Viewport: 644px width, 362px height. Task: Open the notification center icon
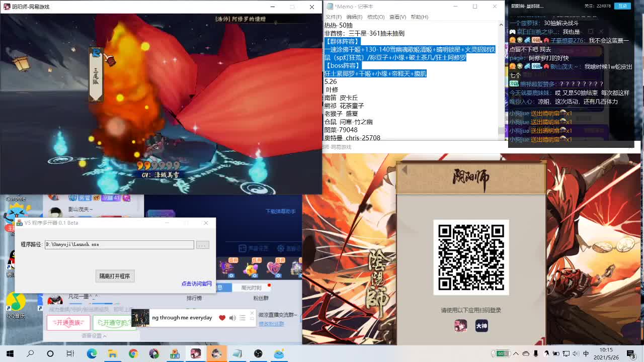coord(630,353)
